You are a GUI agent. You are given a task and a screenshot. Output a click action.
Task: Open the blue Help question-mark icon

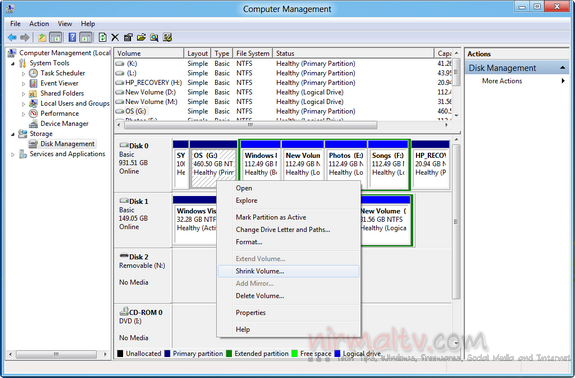[73, 37]
